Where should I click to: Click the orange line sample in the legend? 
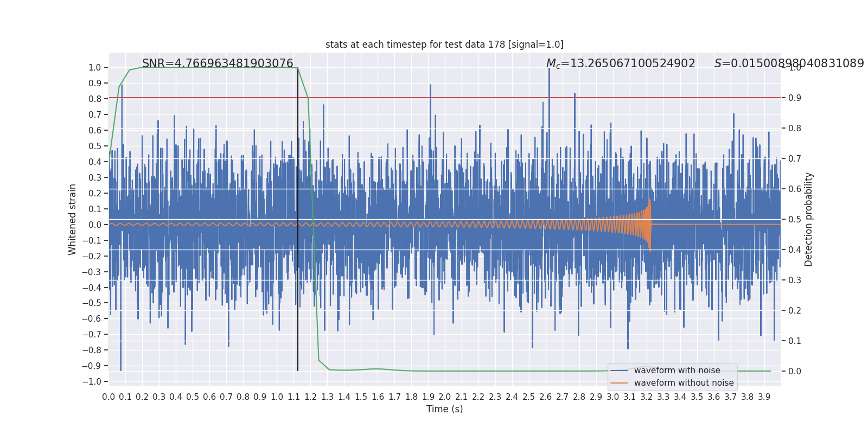pyautogui.click(x=619, y=383)
